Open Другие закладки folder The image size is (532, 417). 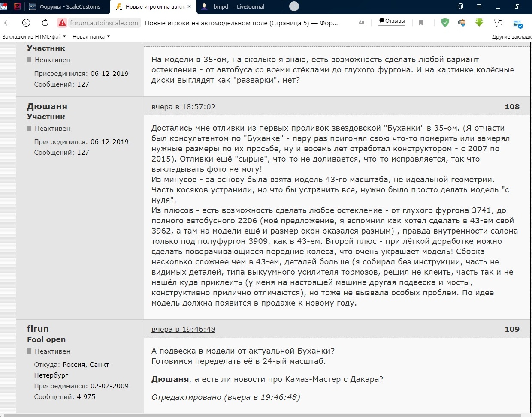coord(511,36)
